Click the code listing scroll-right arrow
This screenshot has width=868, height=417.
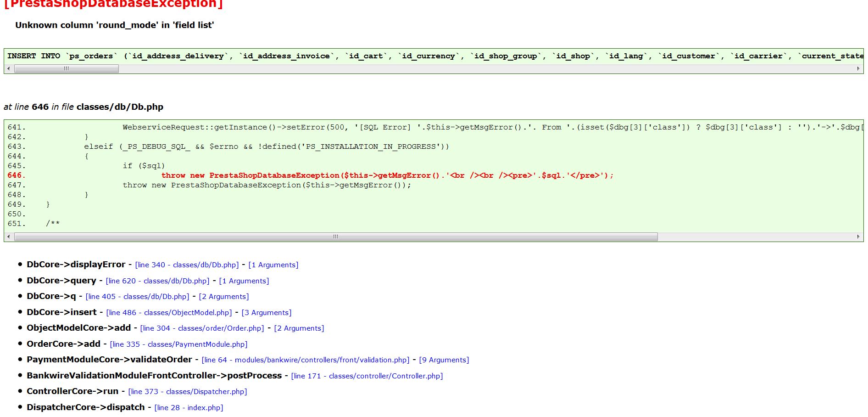click(x=858, y=237)
